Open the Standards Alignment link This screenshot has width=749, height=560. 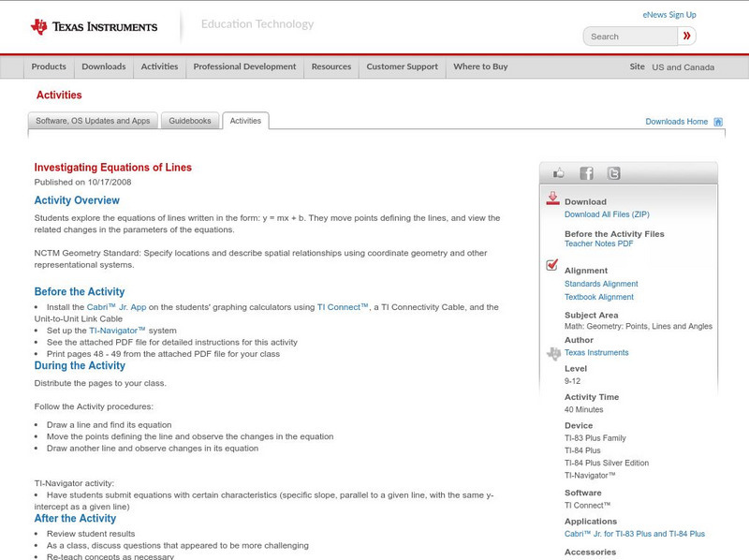(x=601, y=284)
